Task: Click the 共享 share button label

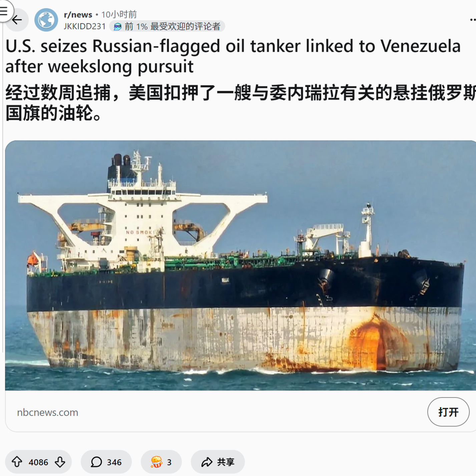Action: coord(226,462)
